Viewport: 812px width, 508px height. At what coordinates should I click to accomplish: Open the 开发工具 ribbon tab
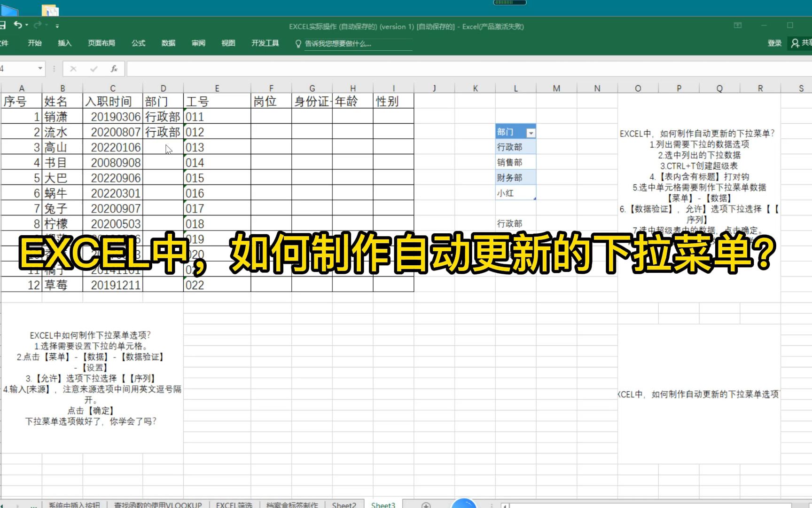(265, 43)
